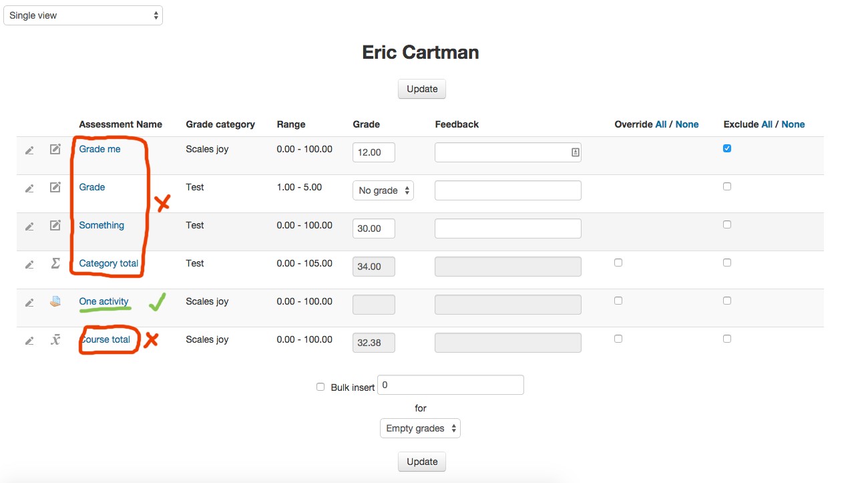Click the disabled grade field showing 34.00

[374, 267]
